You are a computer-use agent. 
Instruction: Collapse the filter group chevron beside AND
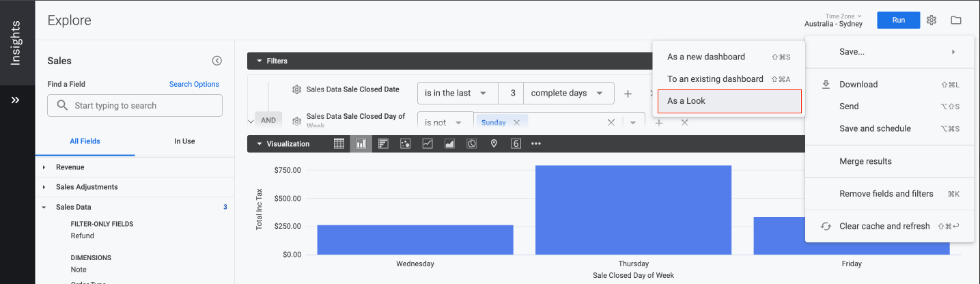(x=251, y=121)
